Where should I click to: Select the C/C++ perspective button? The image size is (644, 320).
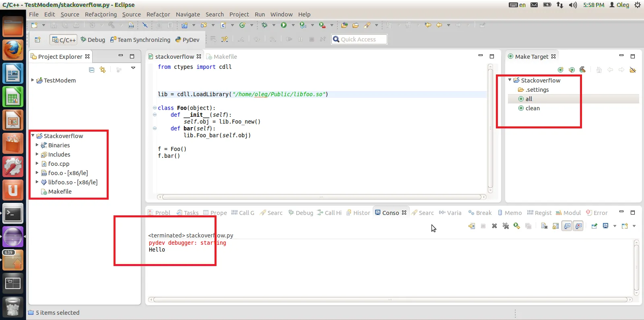(64, 39)
